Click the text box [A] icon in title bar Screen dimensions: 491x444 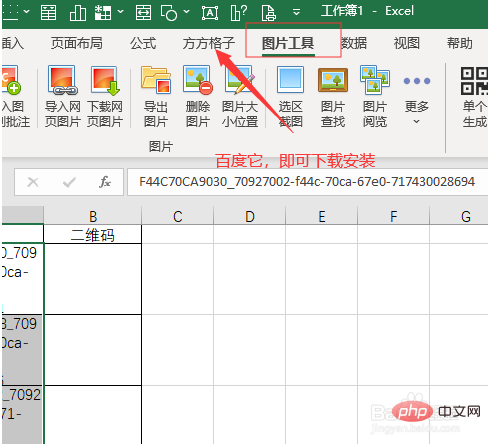(x=210, y=13)
